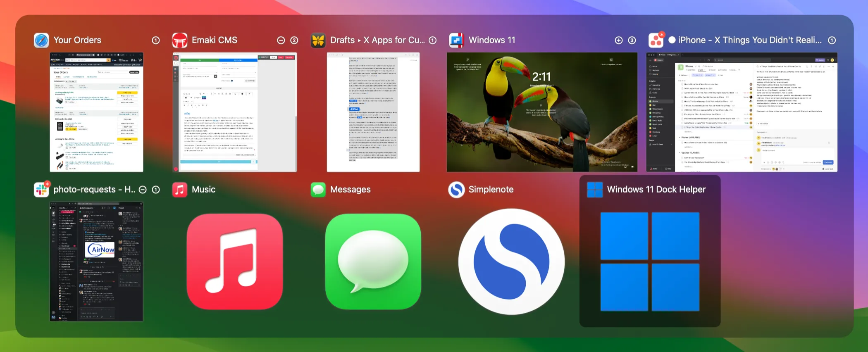Click the Your Orders window title
The image size is (868, 352).
(x=77, y=40)
